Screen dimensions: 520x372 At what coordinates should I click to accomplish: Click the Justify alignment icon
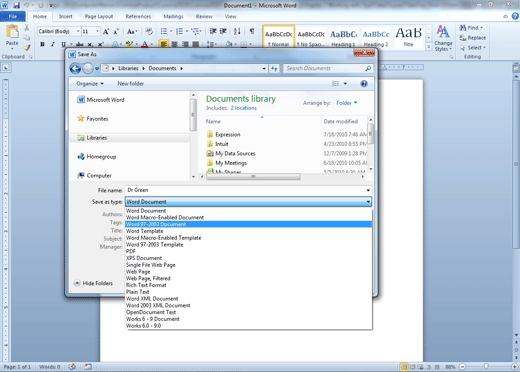(x=196, y=44)
